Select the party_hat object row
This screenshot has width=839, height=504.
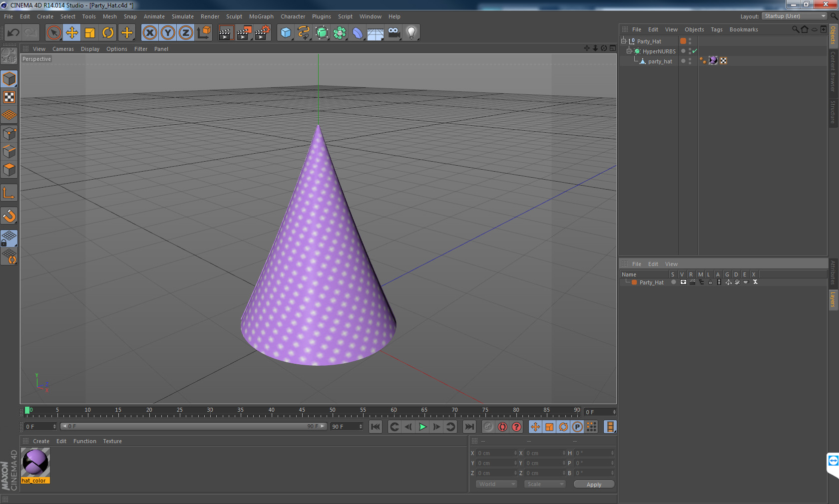660,61
